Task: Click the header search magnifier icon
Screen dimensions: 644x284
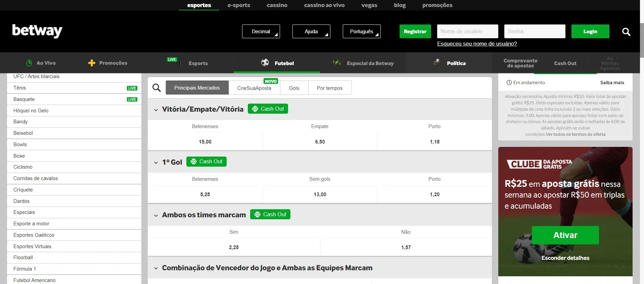Action: [626, 32]
